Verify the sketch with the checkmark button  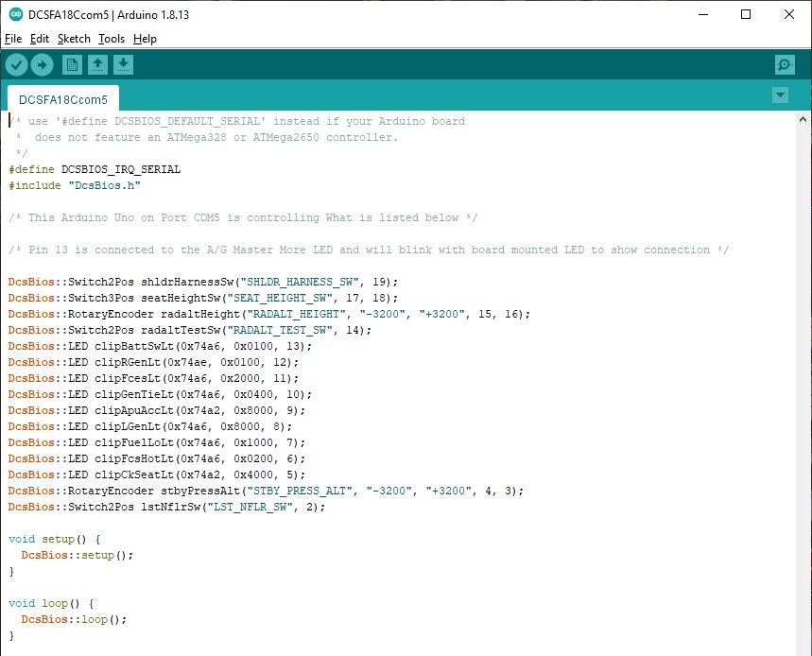coord(17,64)
